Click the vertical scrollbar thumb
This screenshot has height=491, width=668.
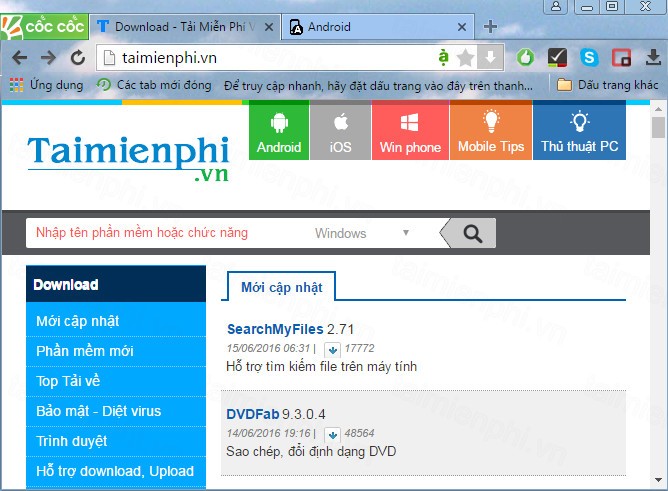coord(659,127)
